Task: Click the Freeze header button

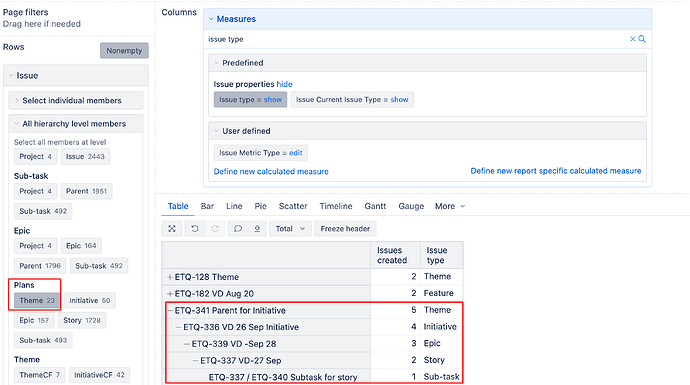Action: (345, 229)
